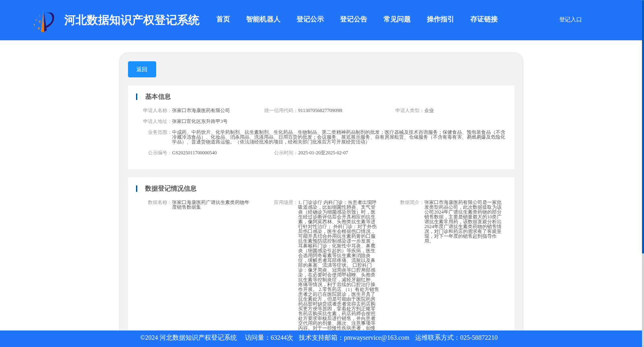Viewport: 644px width, 347px height.
Task: Click the footer email pmwayservice@163.com
Action: [376, 338]
